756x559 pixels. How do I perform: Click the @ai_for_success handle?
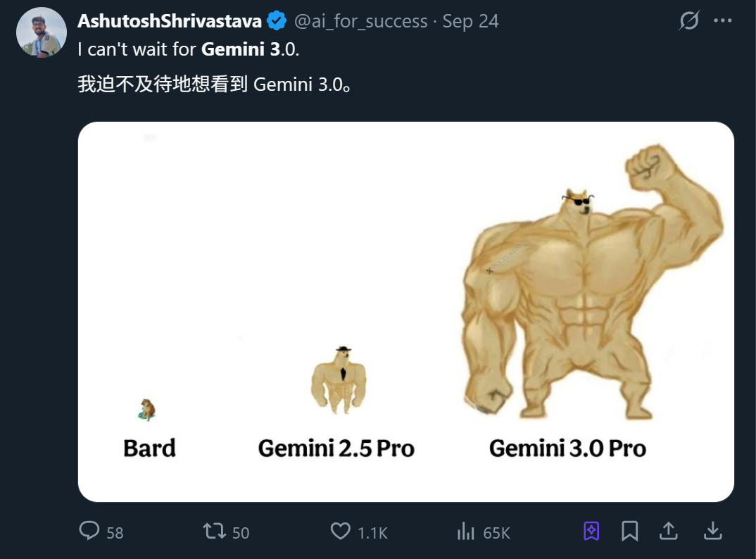tap(360, 21)
